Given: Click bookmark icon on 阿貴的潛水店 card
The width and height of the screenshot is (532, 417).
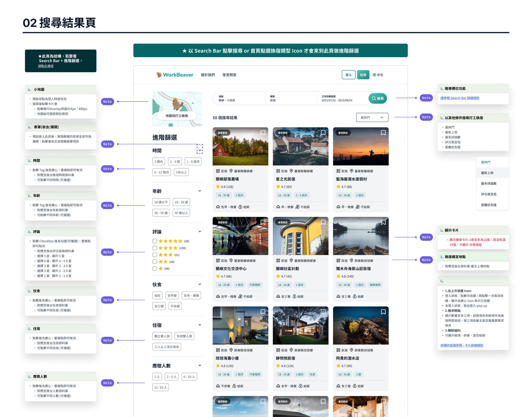Looking at the screenshot, I should [x=383, y=312].
